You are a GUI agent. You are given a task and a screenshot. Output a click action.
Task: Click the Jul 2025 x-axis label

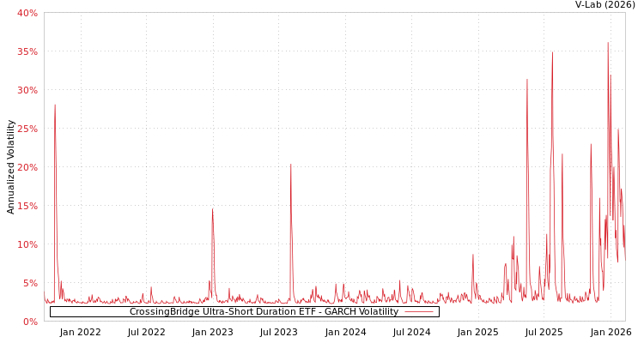click(544, 332)
